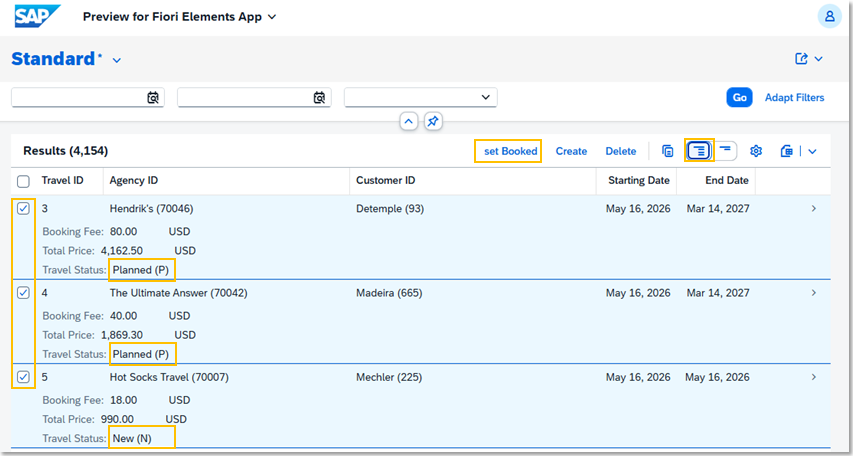This screenshot has width=853, height=456.
Task: Open date picker in second filter field
Action: click(319, 98)
